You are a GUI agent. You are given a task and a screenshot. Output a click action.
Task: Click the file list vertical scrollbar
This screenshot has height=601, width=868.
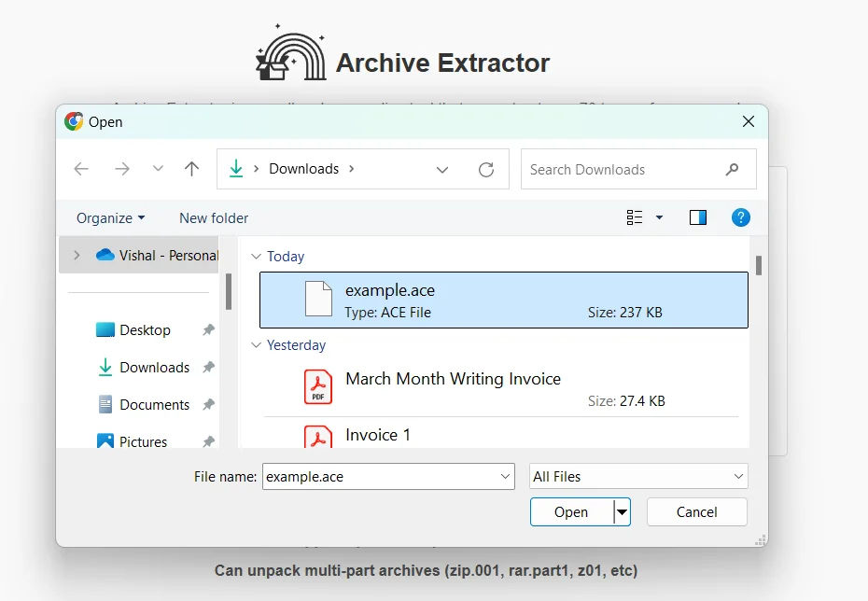(x=759, y=266)
